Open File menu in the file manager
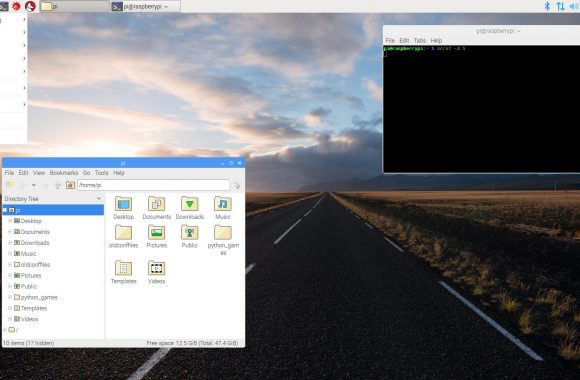This screenshot has width=580, height=380. coord(9,173)
